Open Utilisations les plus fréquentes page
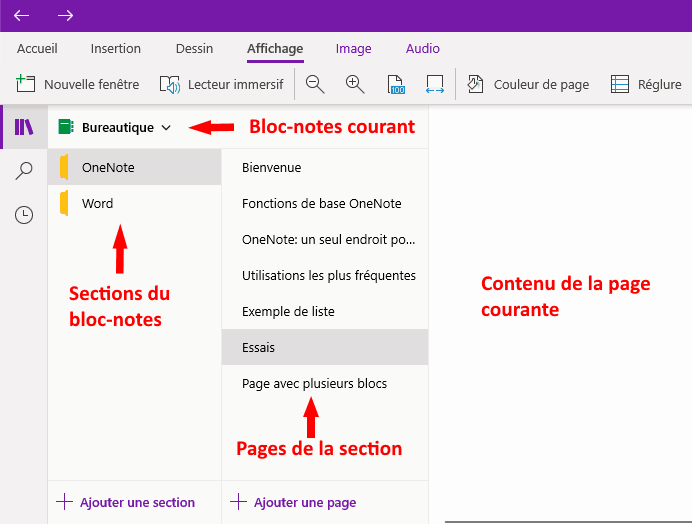 coord(325,275)
